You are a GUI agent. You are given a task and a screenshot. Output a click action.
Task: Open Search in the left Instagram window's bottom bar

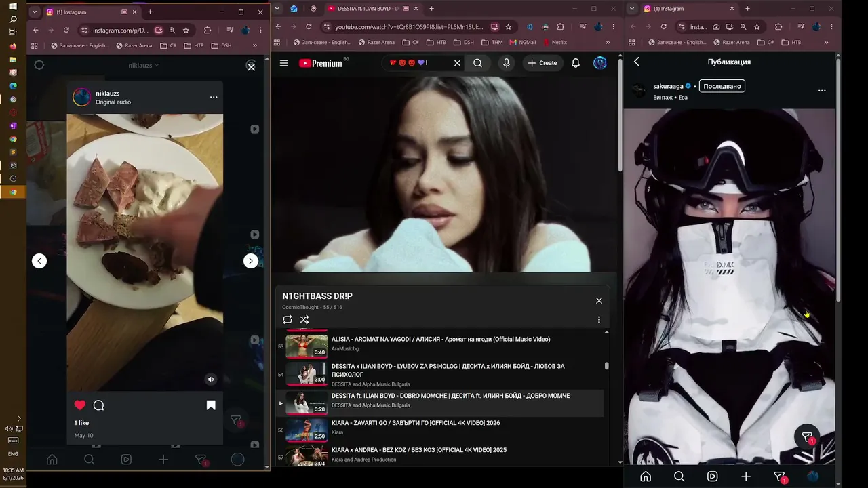click(x=89, y=460)
